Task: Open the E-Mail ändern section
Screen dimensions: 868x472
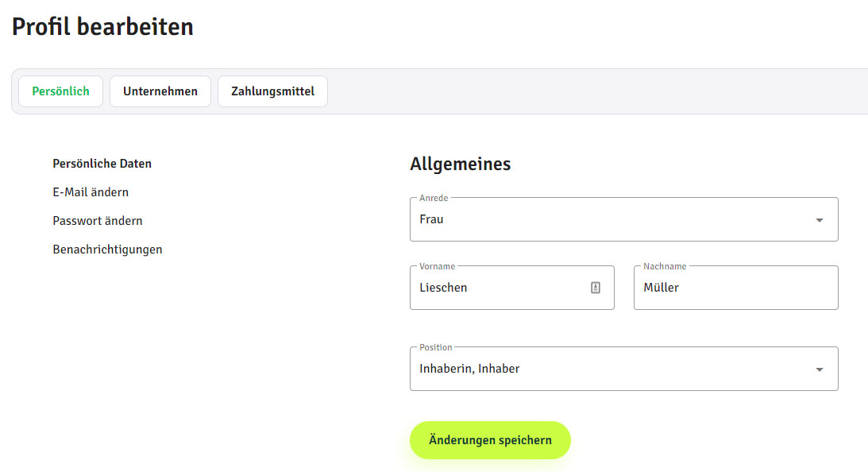Action: tap(91, 192)
